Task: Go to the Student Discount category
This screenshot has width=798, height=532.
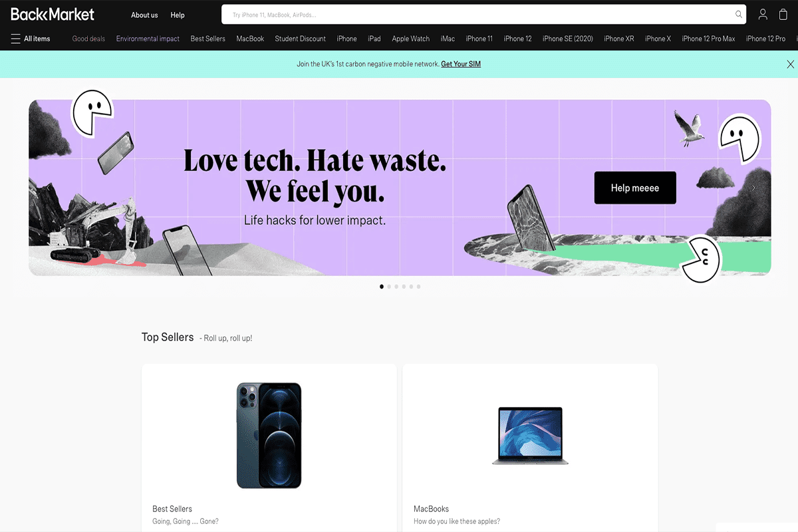Action: point(301,39)
